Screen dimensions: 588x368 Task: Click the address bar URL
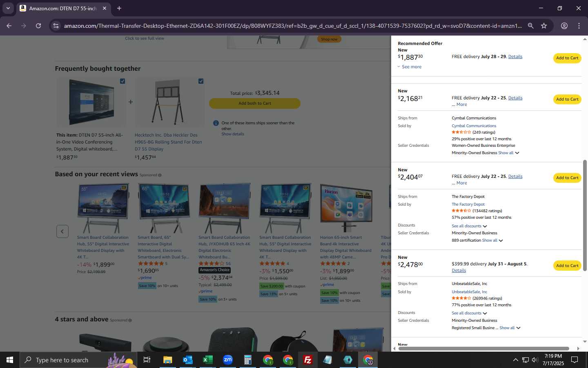click(x=293, y=26)
